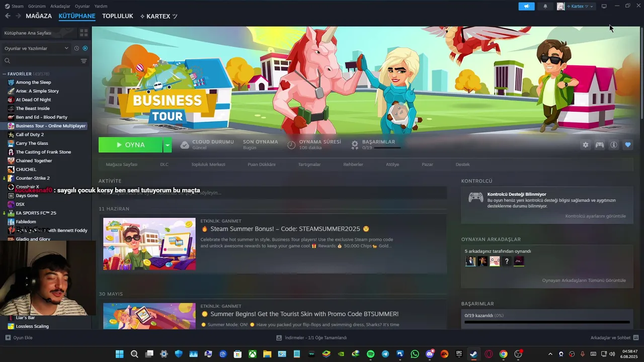
Task: Toggle the favorite heart icon
Action: pyautogui.click(x=628, y=145)
